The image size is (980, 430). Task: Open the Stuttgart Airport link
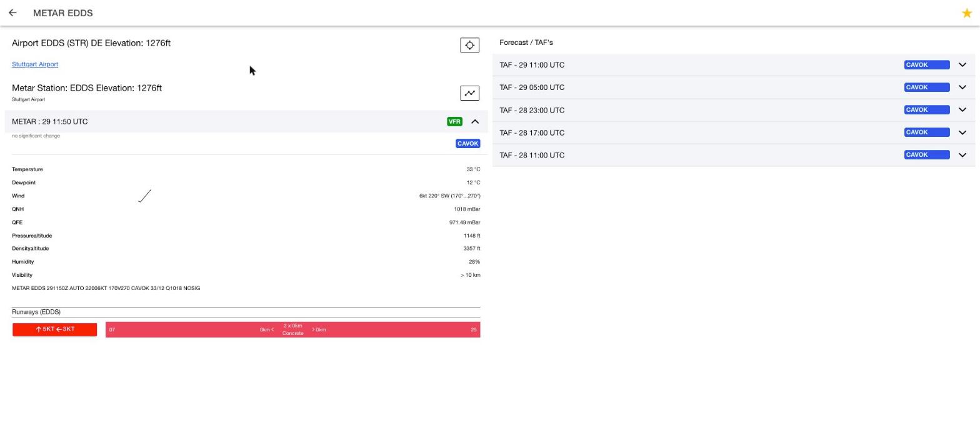tap(35, 64)
